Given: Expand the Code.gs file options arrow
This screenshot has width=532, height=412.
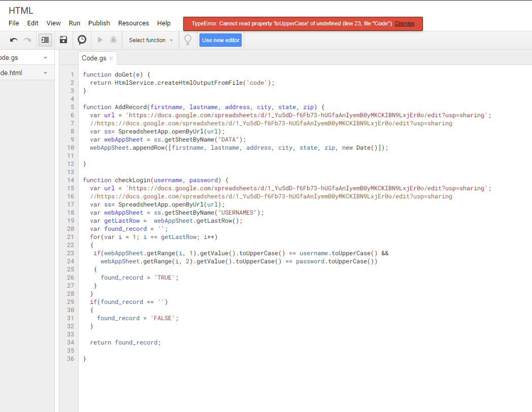Looking at the screenshot, I should coord(46,58).
